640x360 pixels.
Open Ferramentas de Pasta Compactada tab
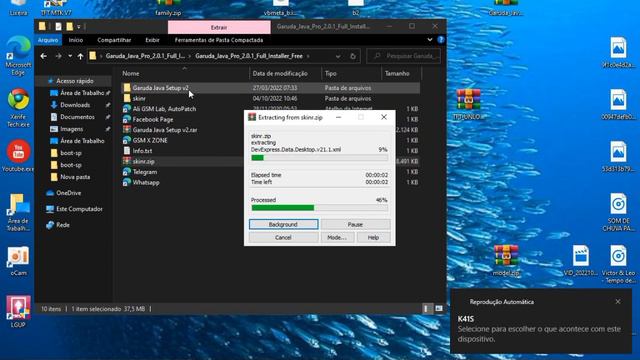219,40
